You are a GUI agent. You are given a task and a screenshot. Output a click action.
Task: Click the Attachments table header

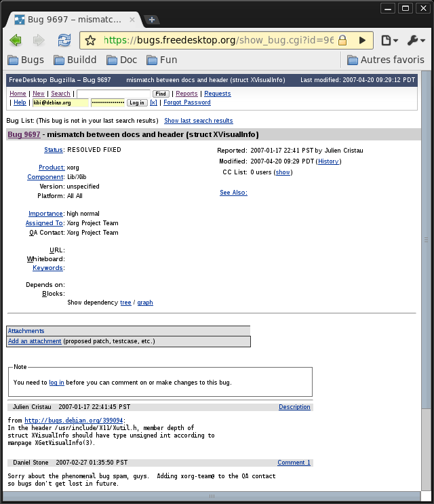(x=128, y=331)
